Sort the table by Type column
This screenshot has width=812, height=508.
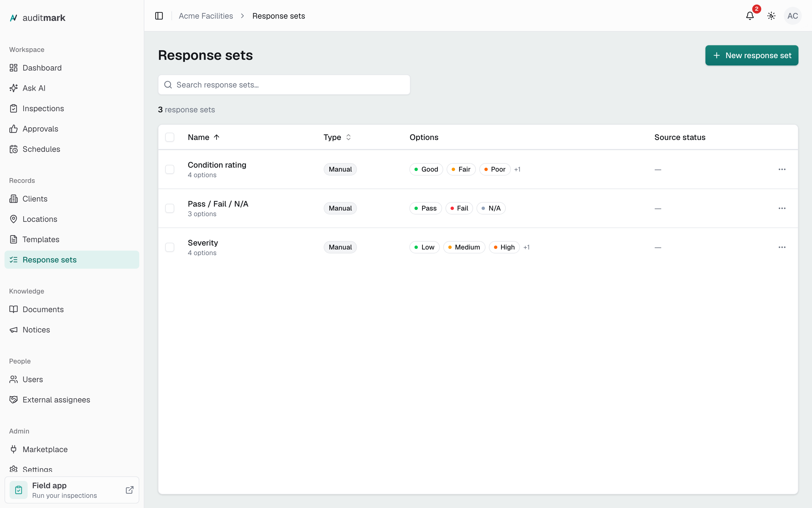[337, 137]
